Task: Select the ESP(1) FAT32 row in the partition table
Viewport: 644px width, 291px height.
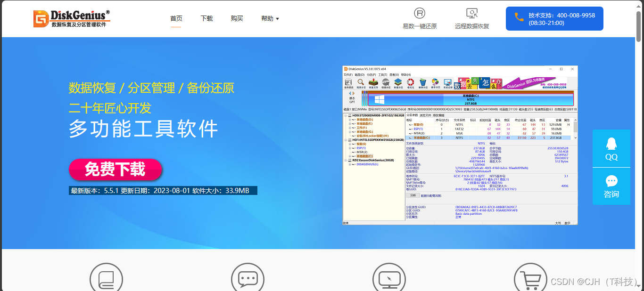Action: coord(487,129)
